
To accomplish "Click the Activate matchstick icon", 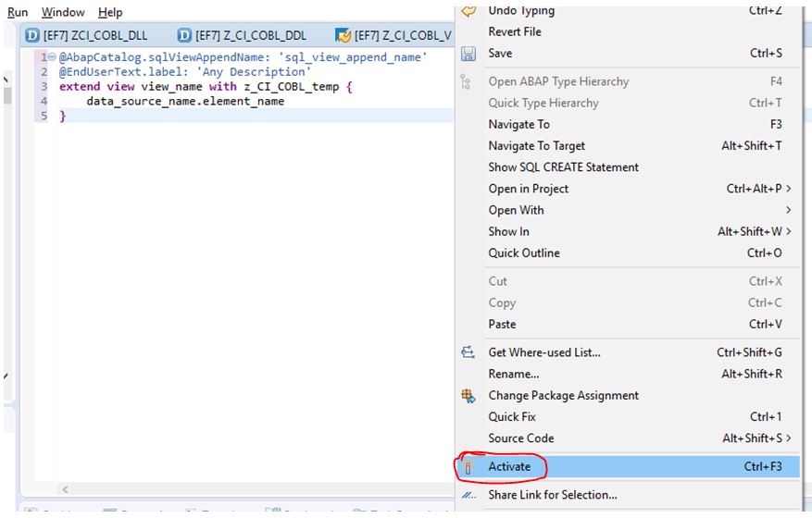I will pyautogui.click(x=468, y=467).
